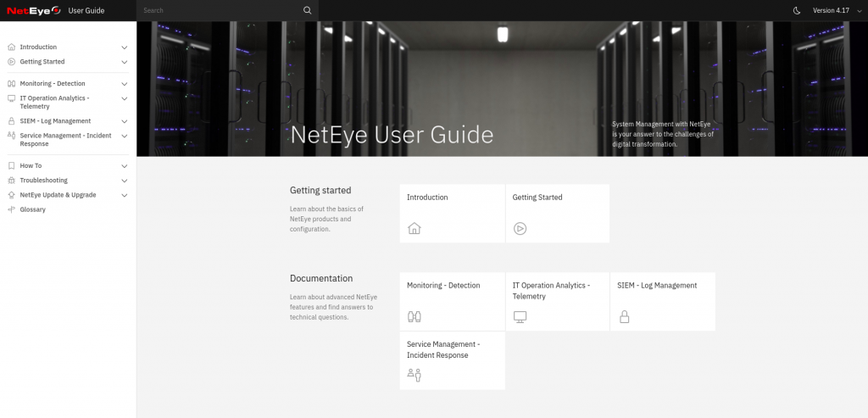The width and height of the screenshot is (868, 418).
Task: Open the Version 4.17 selector
Action: pyautogui.click(x=838, y=10)
